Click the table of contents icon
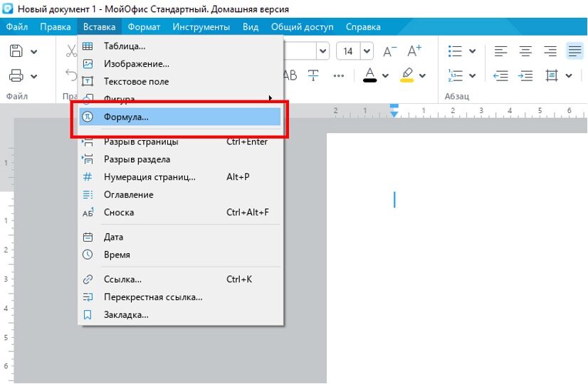The width and height of the screenshot is (588, 384). [x=88, y=194]
